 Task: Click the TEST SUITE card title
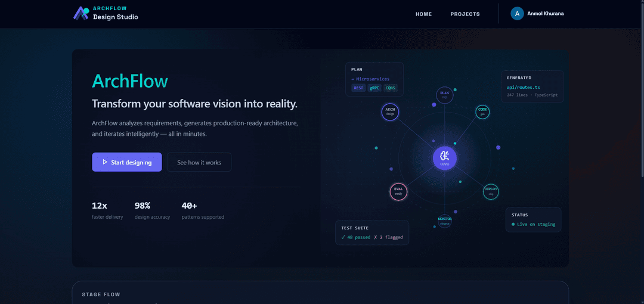pyautogui.click(x=355, y=228)
